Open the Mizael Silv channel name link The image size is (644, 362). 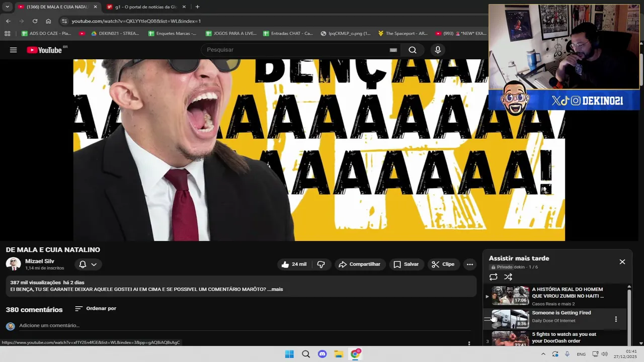coord(40,261)
